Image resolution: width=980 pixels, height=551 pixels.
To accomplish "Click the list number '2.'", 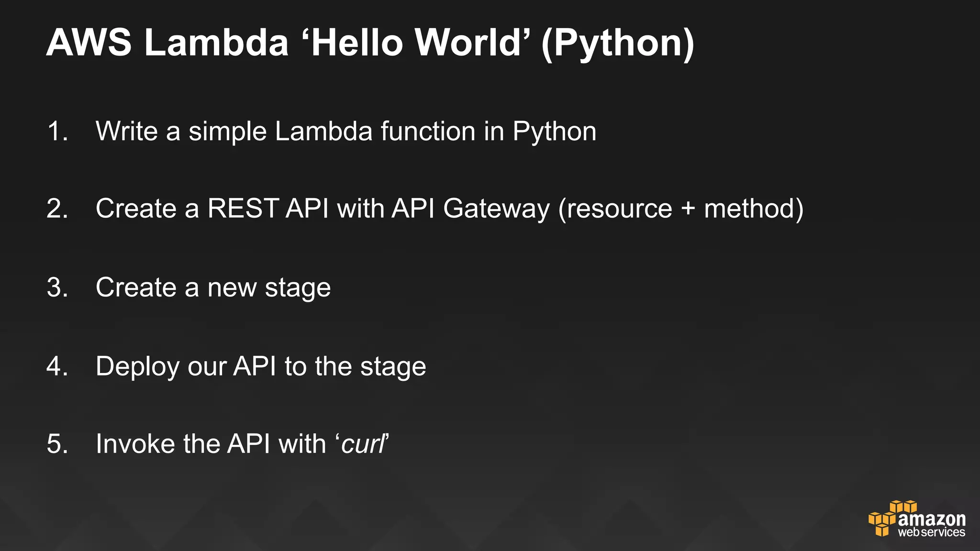I will tap(57, 209).
